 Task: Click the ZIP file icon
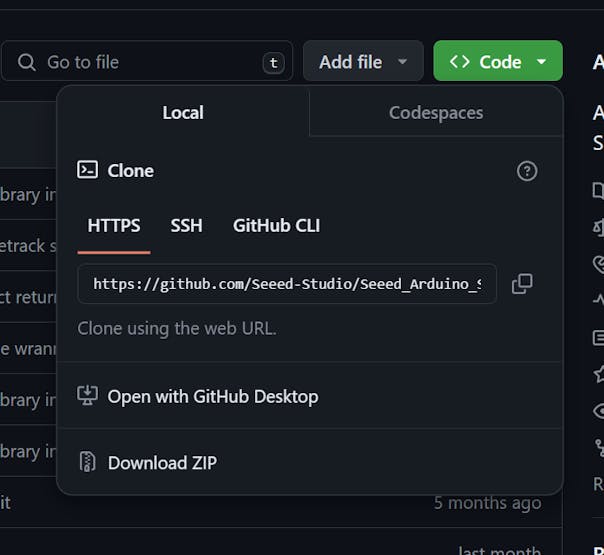click(x=88, y=462)
